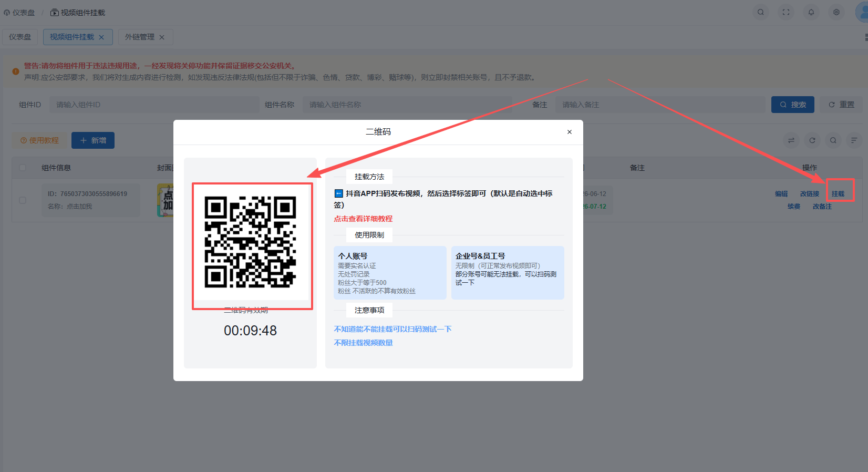
Task: Click the 挂载方法 section label
Action: tap(369, 177)
